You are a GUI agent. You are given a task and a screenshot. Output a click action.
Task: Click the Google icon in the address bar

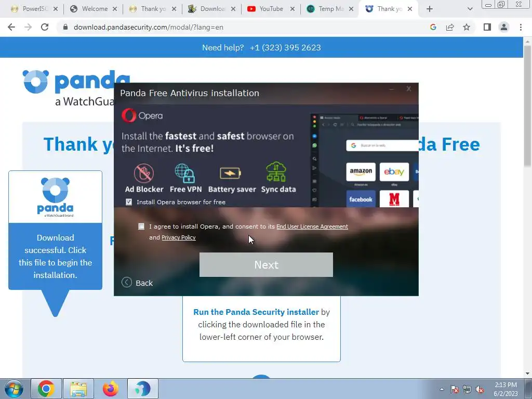tap(433, 27)
